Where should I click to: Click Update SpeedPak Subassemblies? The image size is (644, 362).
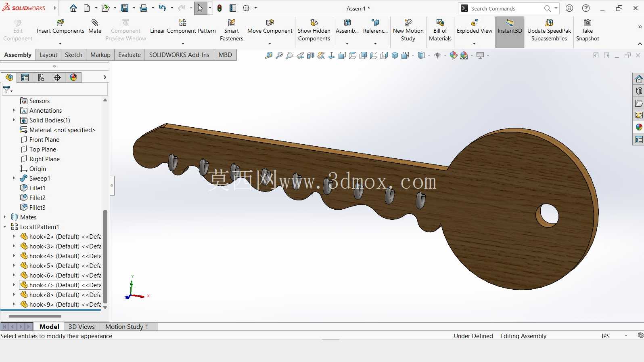click(x=549, y=30)
